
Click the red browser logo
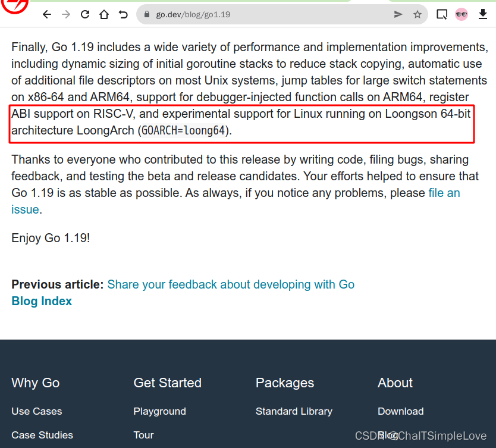pos(14,6)
